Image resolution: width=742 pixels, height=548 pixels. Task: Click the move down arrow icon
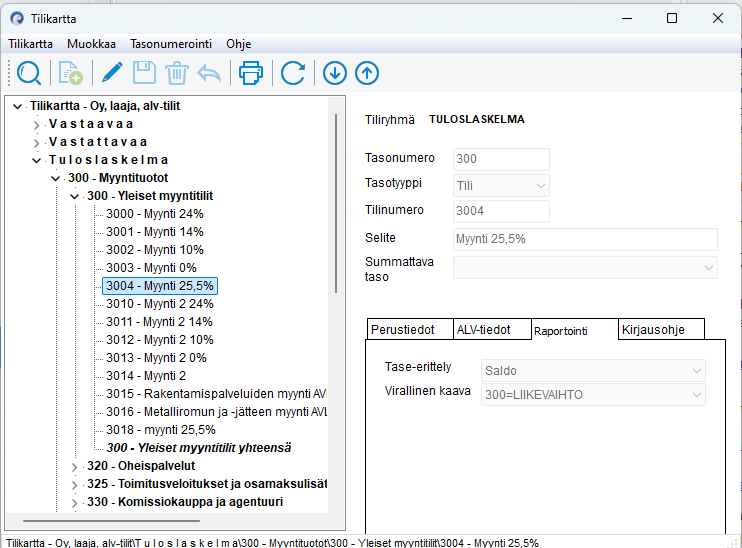335,73
